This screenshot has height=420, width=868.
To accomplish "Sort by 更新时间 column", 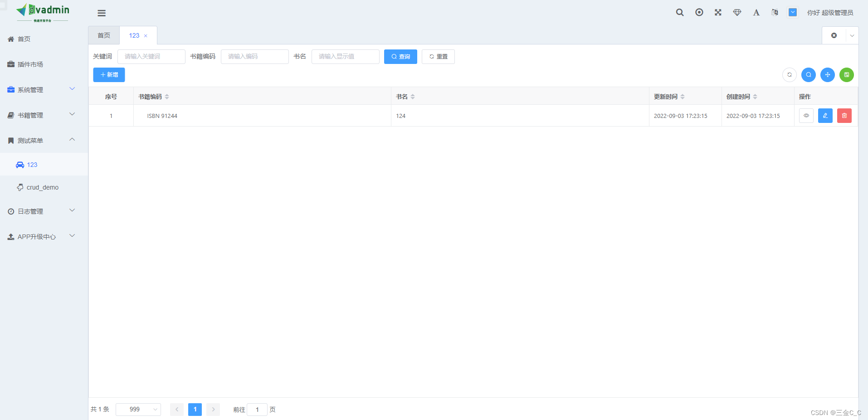I will coord(683,97).
